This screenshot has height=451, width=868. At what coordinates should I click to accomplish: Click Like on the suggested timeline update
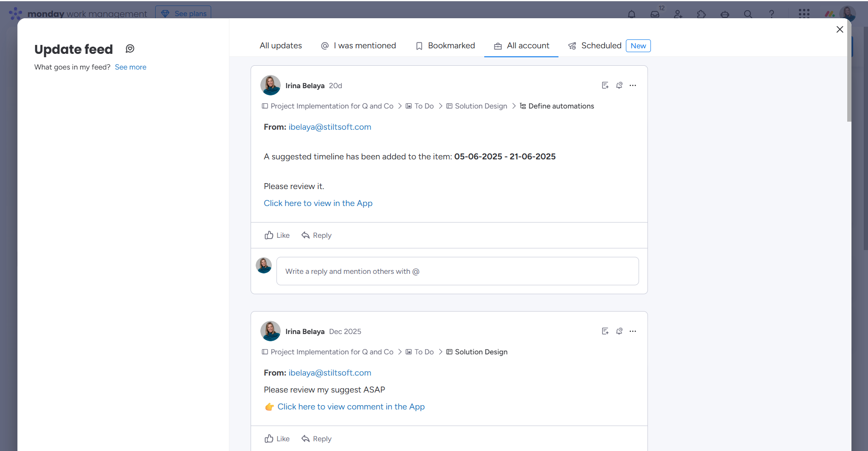pyautogui.click(x=276, y=235)
